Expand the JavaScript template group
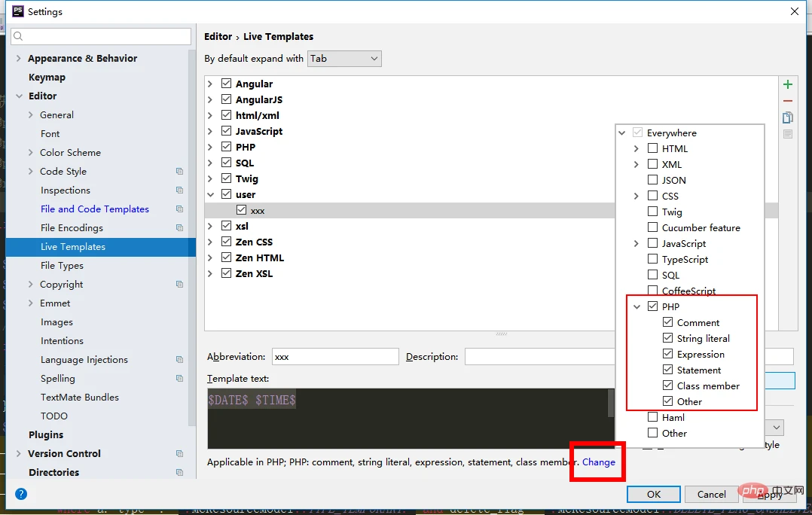The width and height of the screenshot is (812, 515). click(210, 131)
